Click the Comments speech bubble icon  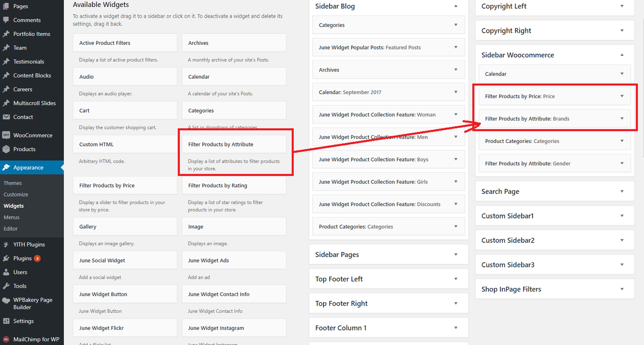[6, 20]
